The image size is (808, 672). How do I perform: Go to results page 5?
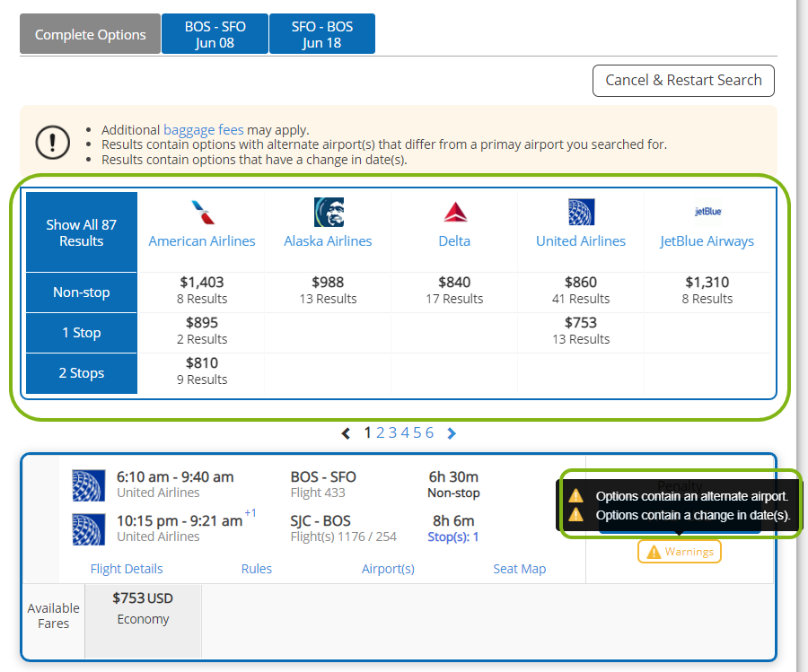tap(417, 433)
